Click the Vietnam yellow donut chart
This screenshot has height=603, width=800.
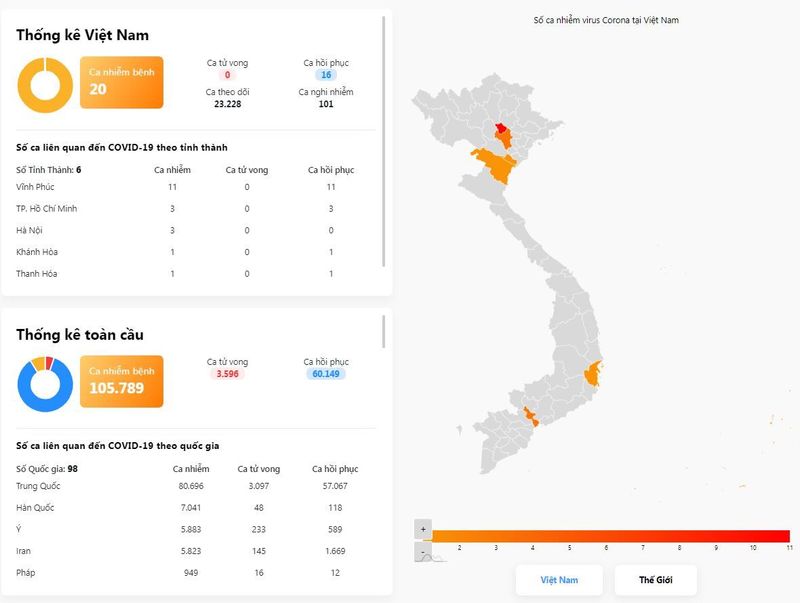(43, 83)
